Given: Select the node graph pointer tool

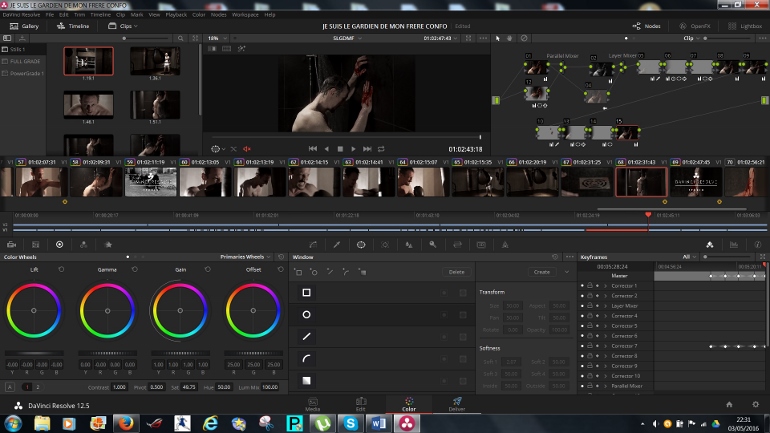Looking at the screenshot, I should (x=497, y=38).
